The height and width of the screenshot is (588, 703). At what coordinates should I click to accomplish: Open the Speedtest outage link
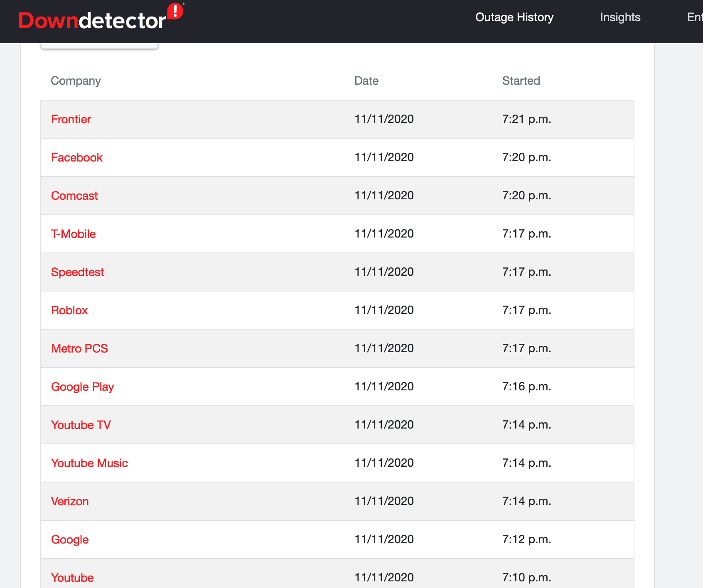click(x=78, y=272)
